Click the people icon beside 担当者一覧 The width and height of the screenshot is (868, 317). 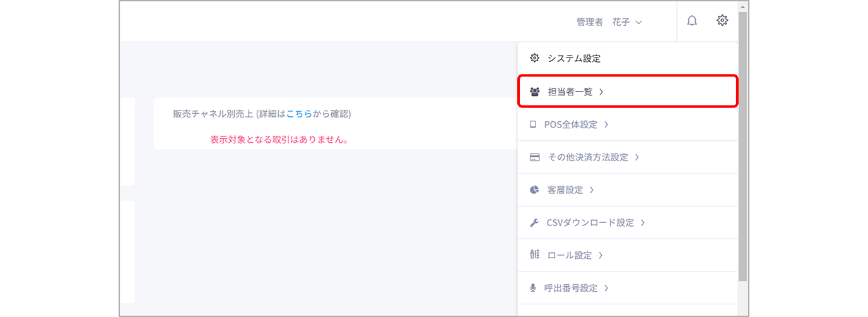pos(535,92)
